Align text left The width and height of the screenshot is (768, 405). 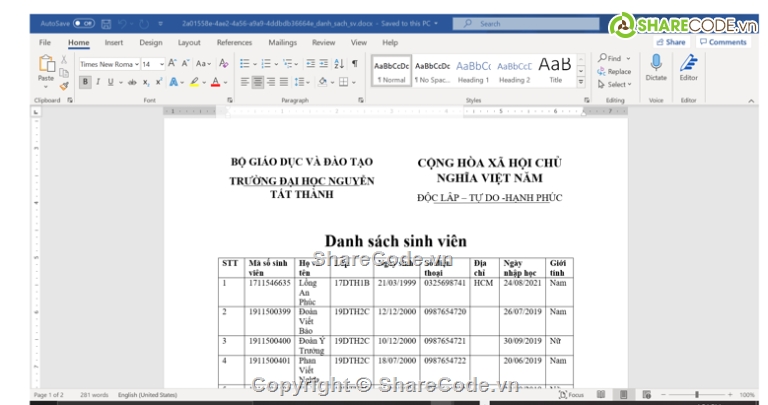pyautogui.click(x=245, y=82)
